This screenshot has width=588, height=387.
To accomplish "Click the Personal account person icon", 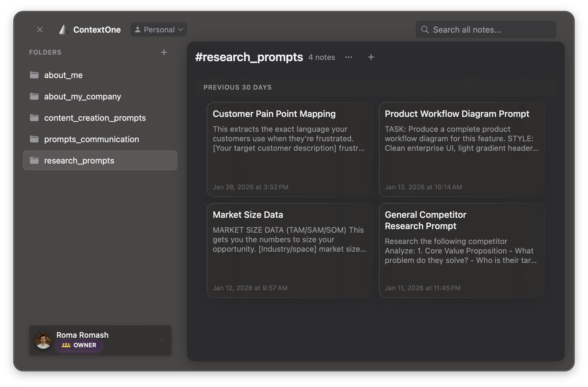I will tap(137, 29).
